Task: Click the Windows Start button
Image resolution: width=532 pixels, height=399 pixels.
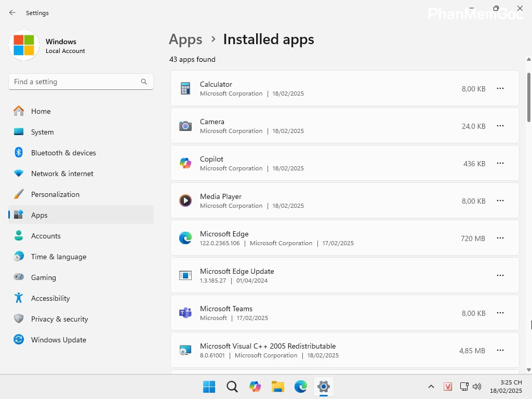Action: 209,387
